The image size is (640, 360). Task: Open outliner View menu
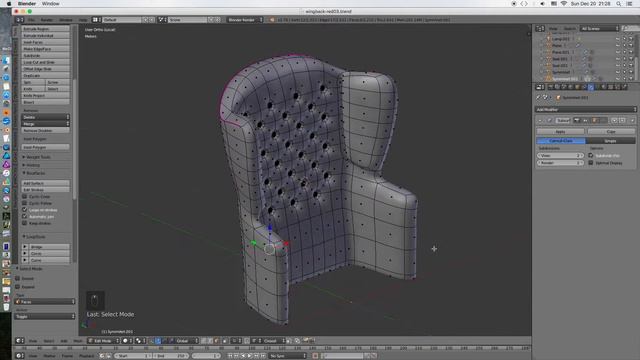[553, 29]
